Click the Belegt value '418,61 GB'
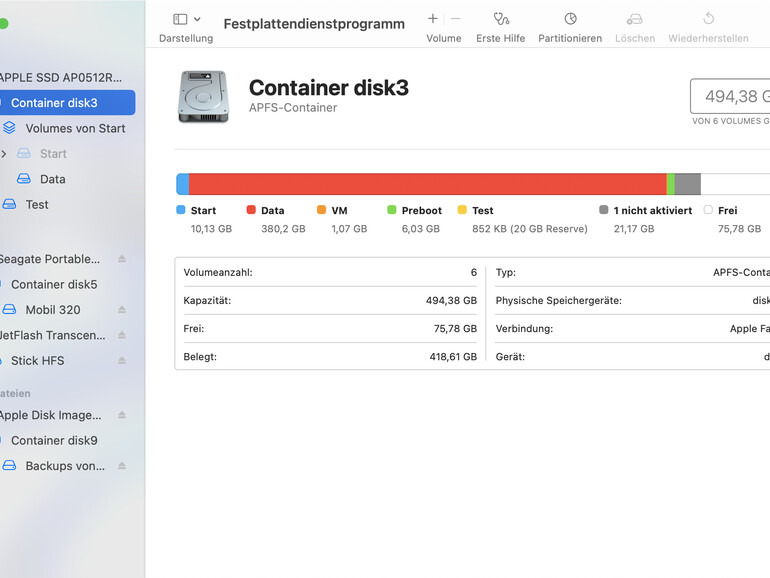 [x=453, y=357]
